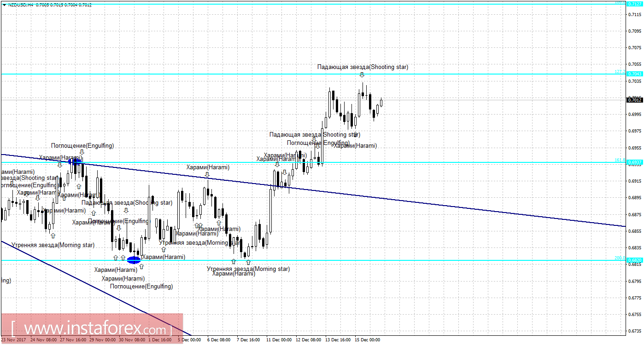Click the blue ellipse marker on the 0.6820 level
This screenshot has height=345, width=644.
134,259
